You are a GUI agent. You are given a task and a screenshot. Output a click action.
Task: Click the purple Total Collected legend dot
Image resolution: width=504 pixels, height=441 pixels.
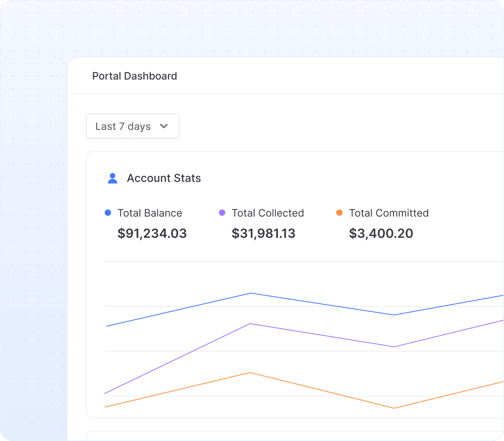[222, 213]
